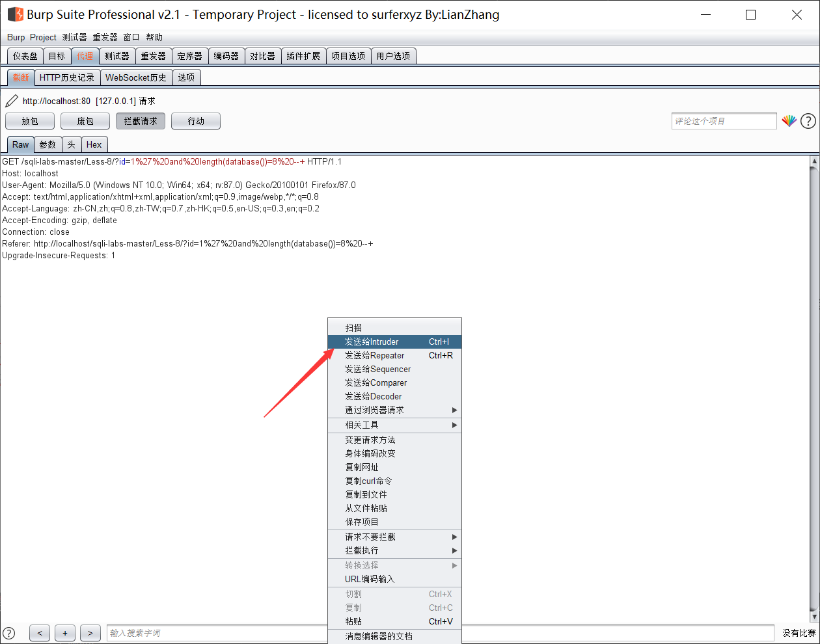The width and height of the screenshot is (820, 644).
Task: Open the Burp menu in menu bar
Action: (16, 37)
